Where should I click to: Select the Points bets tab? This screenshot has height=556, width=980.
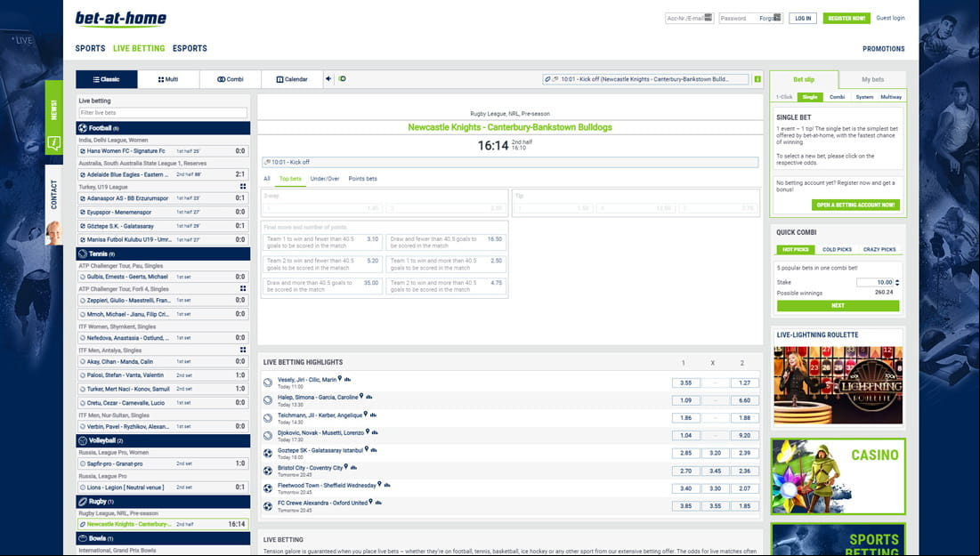pyautogui.click(x=362, y=179)
